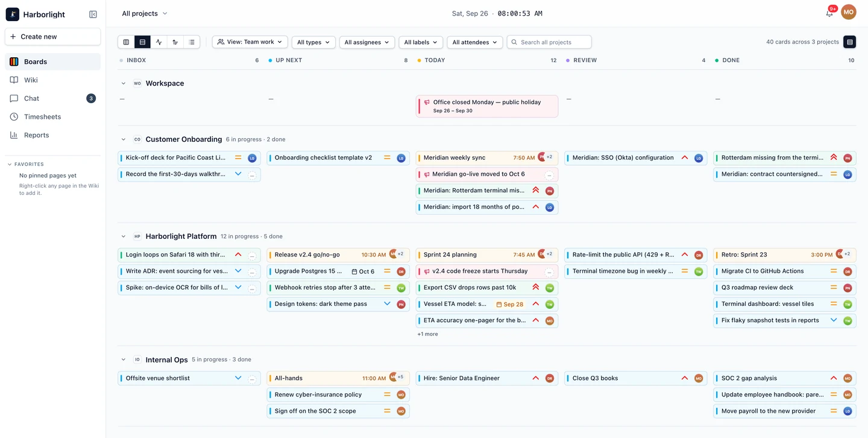
Task: Collapse the Harborlight Platform group
Action: pos(123,236)
